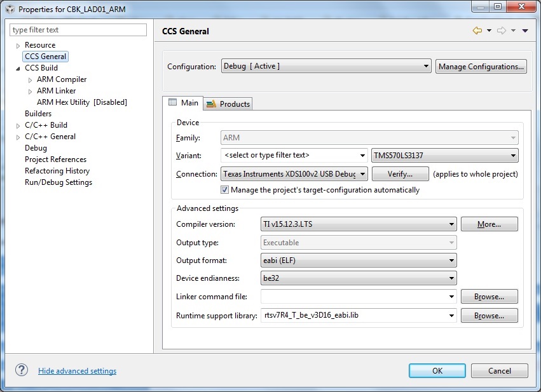Select the Main tab
Viewport: 541px width, 392px height.
(x=183, y=103)
